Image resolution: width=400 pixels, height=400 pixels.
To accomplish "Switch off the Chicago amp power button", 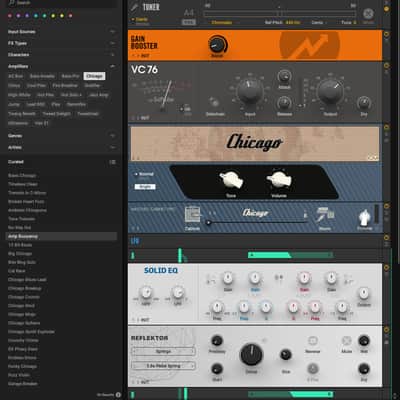I will click(x=386, y=127).
